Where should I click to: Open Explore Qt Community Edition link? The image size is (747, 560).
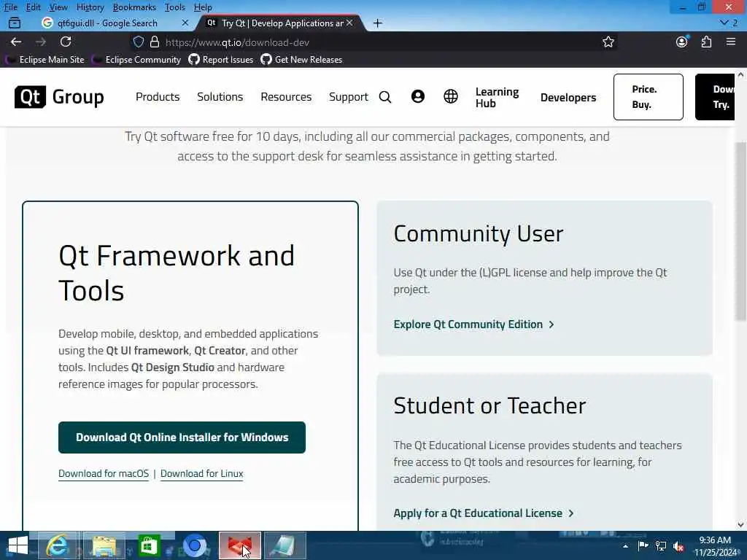474,324
